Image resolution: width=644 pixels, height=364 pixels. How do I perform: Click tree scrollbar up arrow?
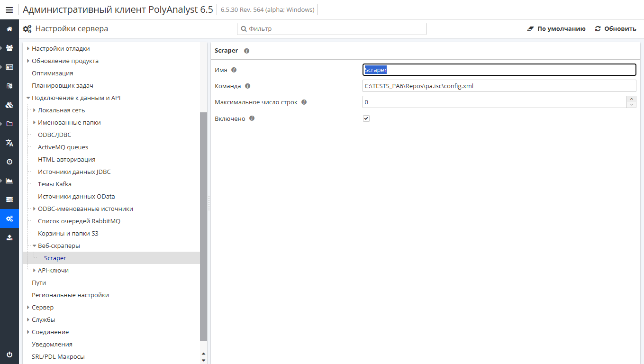point(204,354)
